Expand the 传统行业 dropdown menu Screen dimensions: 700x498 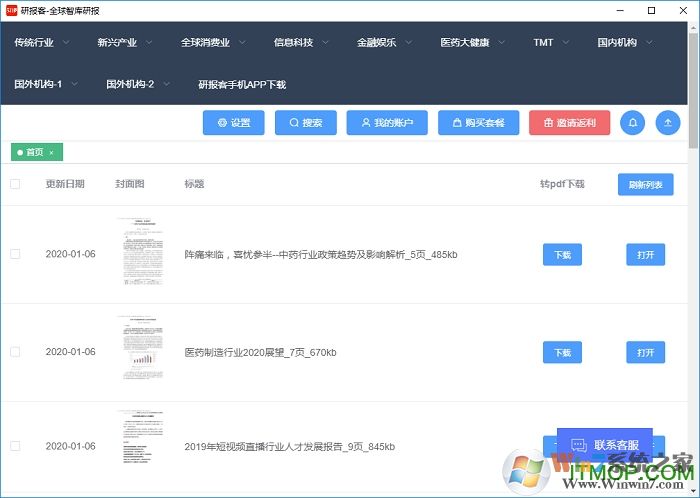[x=42, y=42]
